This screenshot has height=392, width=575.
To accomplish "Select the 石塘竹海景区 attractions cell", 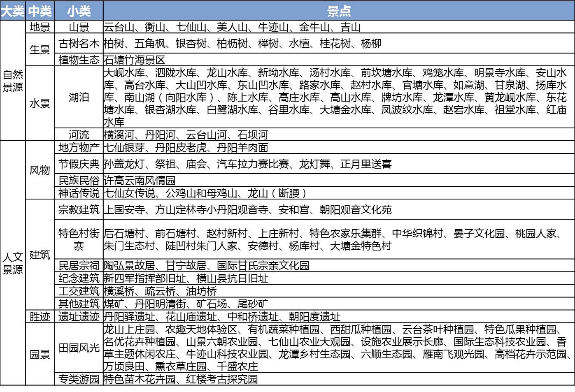I will 135,60.
